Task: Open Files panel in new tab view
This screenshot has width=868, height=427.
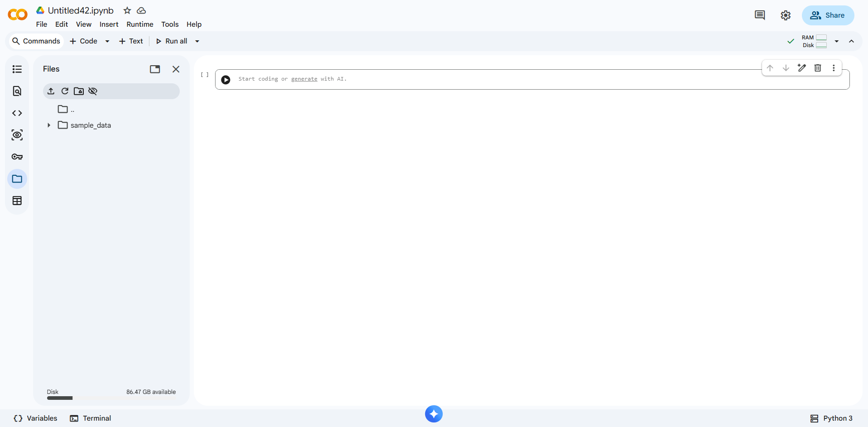Action: click(155, 69)
